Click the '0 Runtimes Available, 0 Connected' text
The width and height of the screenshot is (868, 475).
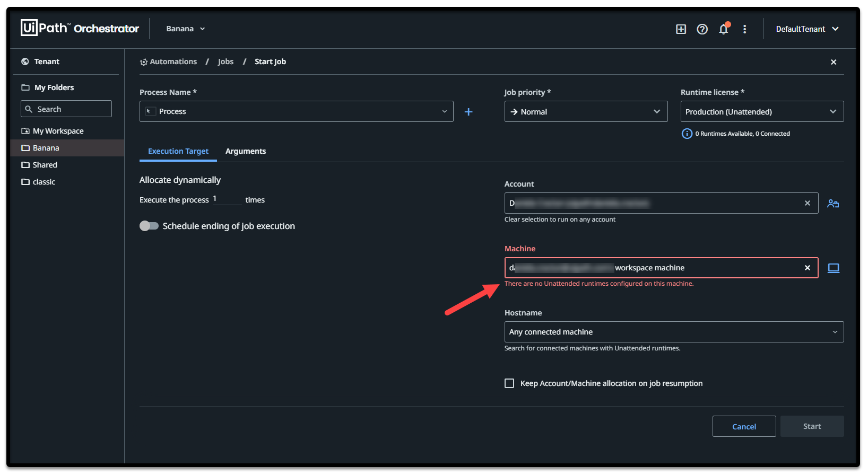(x=742, y=134)
